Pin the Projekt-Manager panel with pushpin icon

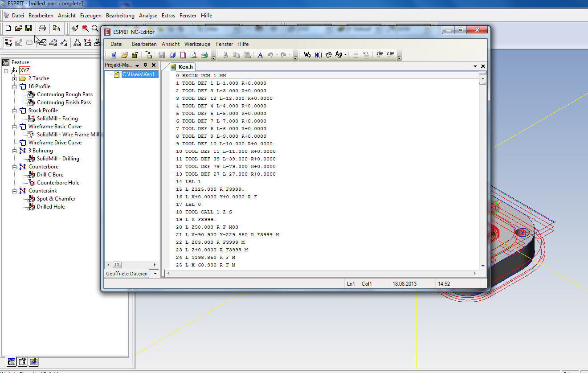145,65
